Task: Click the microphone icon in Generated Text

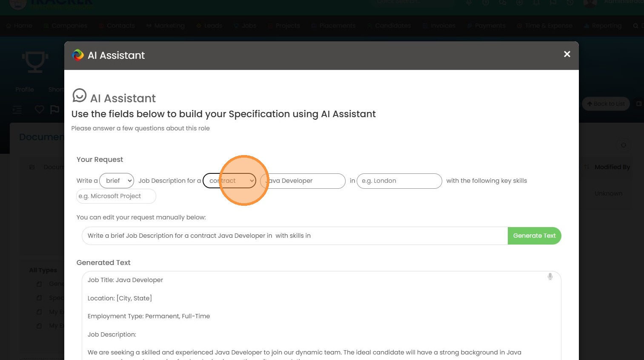Action: tap(550, 276)
